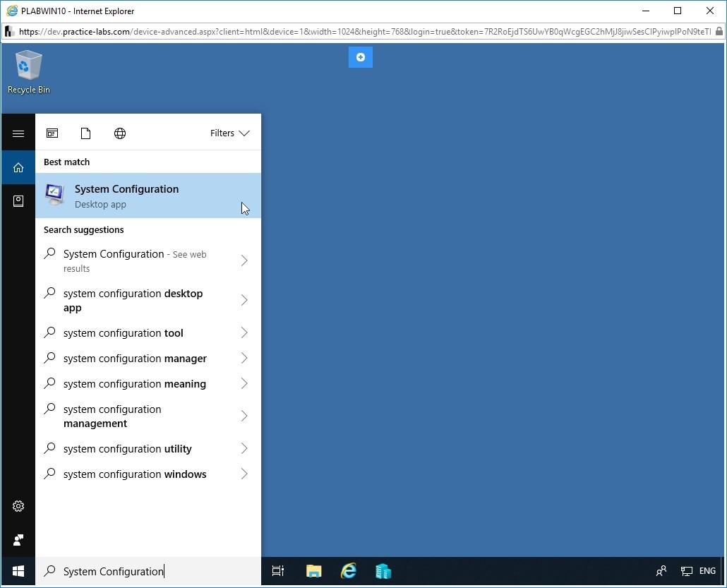727x588 pixels.
Task: Click the Show desktop strip on the taskbar
Action: pos(723,571)
